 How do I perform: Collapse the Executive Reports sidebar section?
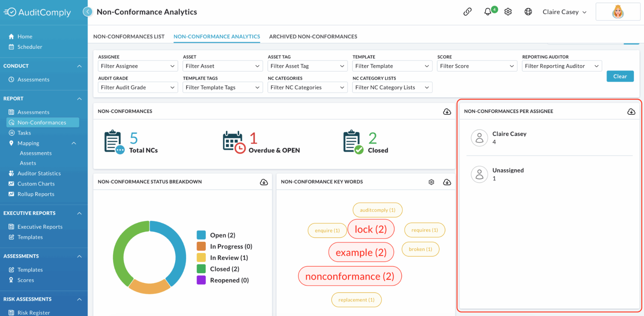(x=79, y=213)
